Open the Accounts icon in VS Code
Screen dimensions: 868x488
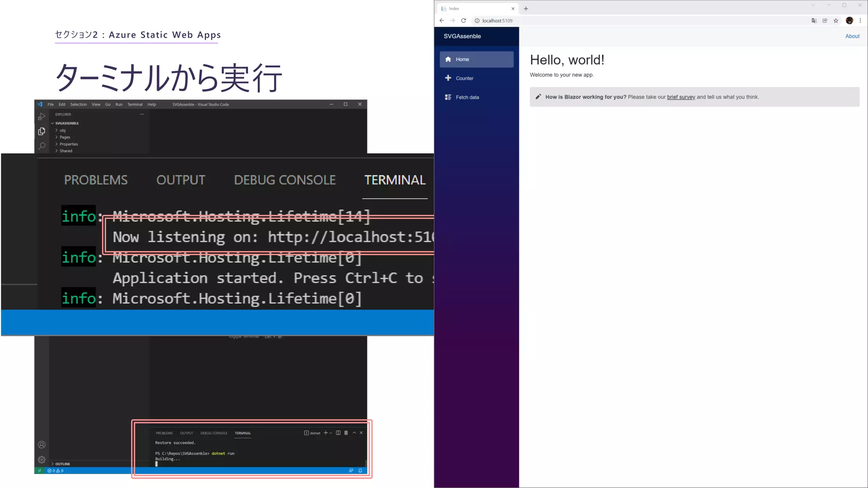(42, 445)
